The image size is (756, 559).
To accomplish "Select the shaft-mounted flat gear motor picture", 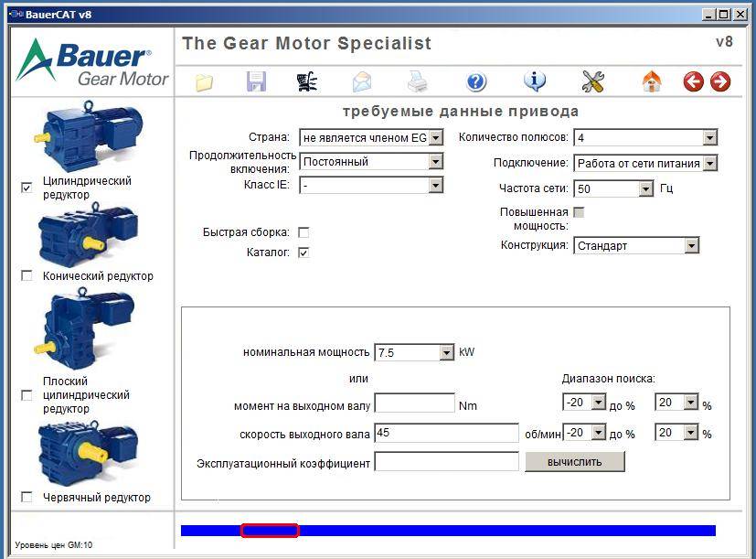I will click(x=84, y=328).
